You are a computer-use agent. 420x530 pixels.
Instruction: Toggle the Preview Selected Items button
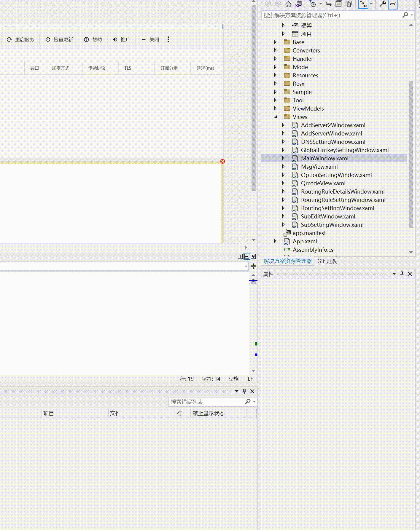[393, 4]
